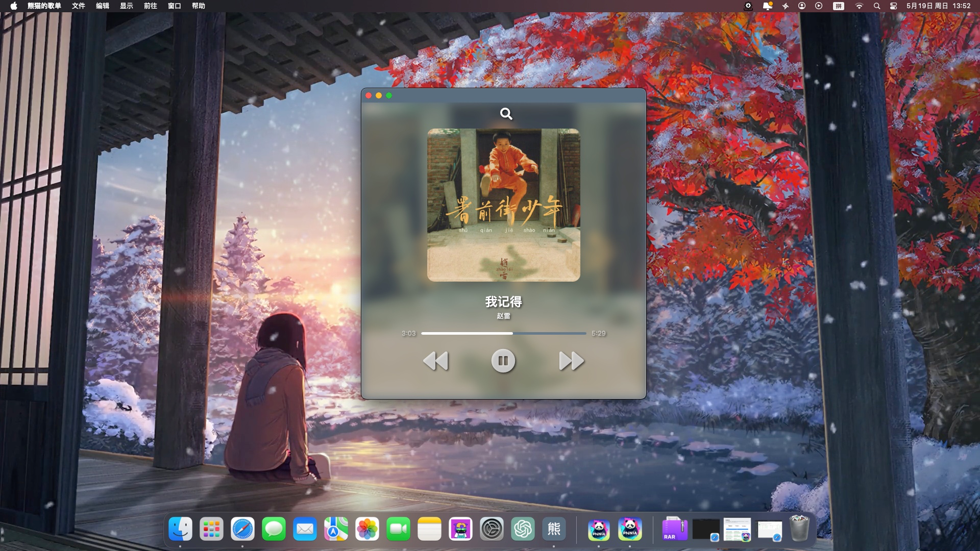Click the song progress slider

(503, 333)
